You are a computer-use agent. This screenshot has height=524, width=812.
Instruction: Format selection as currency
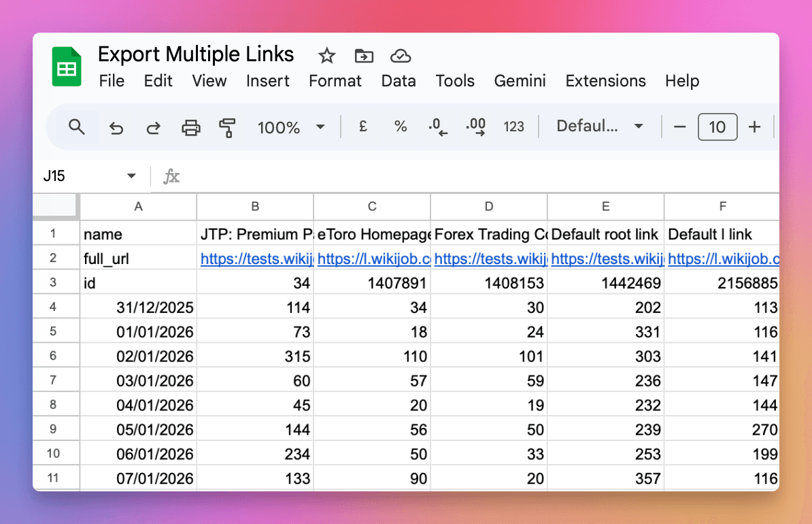(362, 127)
